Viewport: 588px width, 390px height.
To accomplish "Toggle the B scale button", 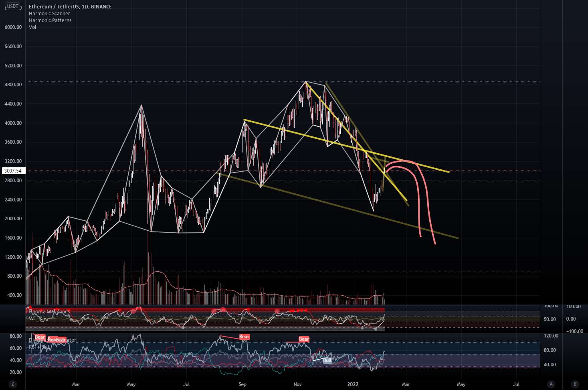I will click(575, 384).
